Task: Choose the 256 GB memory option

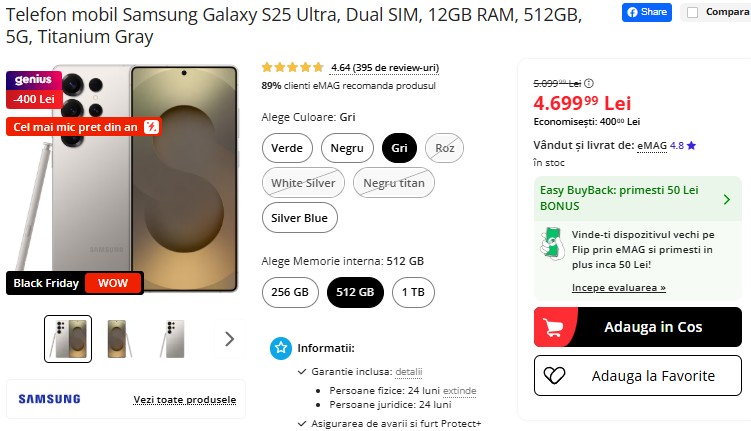Action: pos(290,292)
